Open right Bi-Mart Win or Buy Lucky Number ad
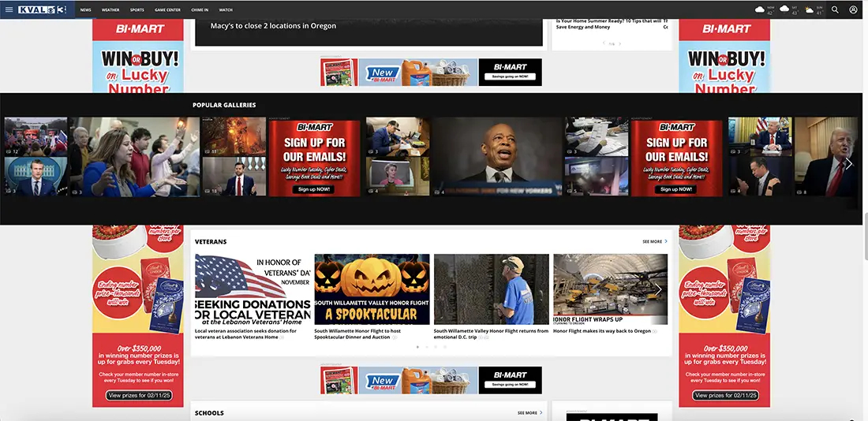Screen dimensions: 868x421 [724, 55]
